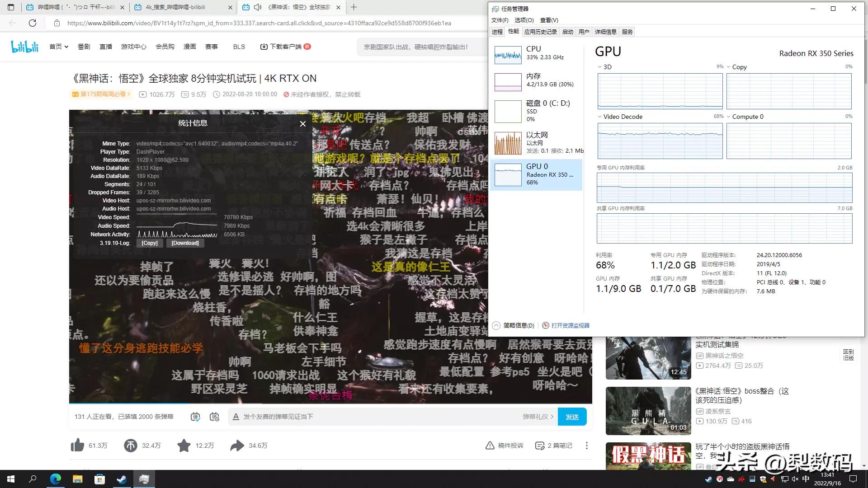Like the video with the thumbs-up icon
The image size is (868, 488).
coord(77,445)
